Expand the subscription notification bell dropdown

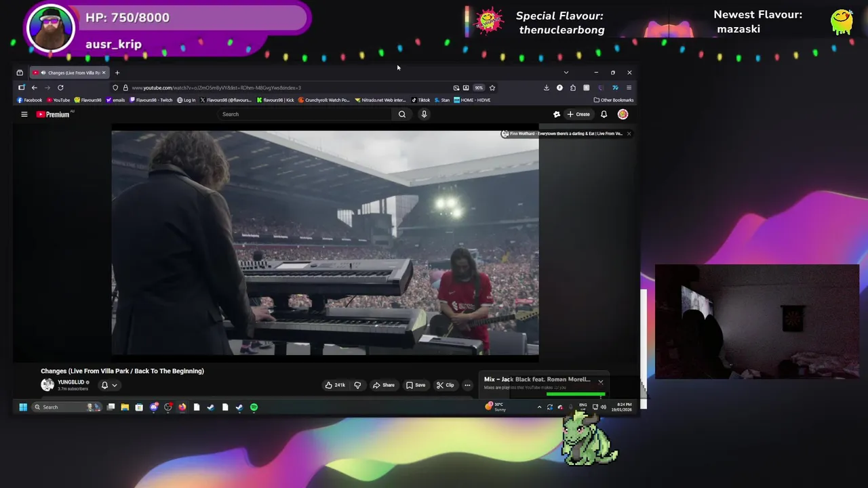(x=109, y=385)
